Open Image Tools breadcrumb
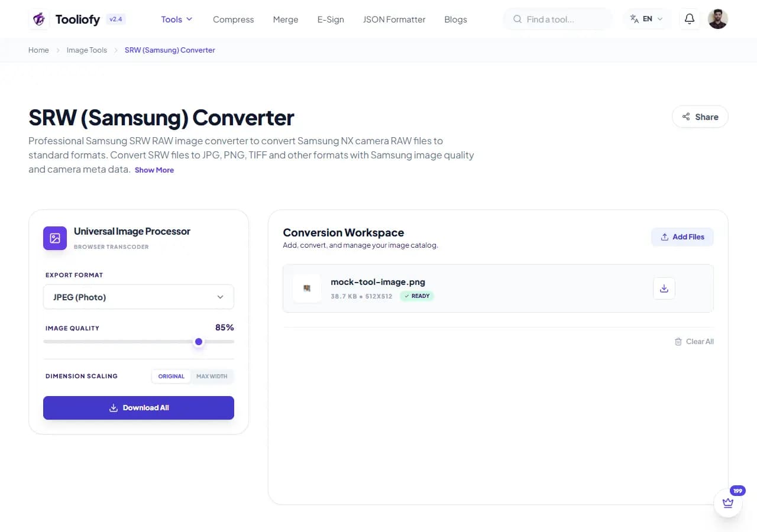This screenshot has width=757, height=532. coord(87,50)
